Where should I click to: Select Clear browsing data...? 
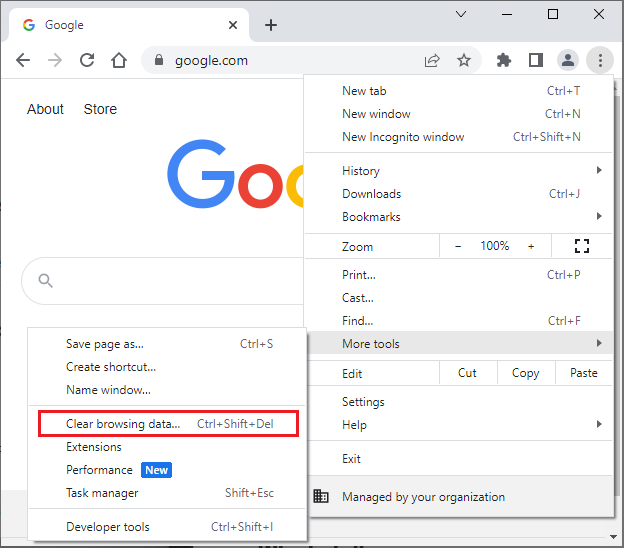click(167, 424)
